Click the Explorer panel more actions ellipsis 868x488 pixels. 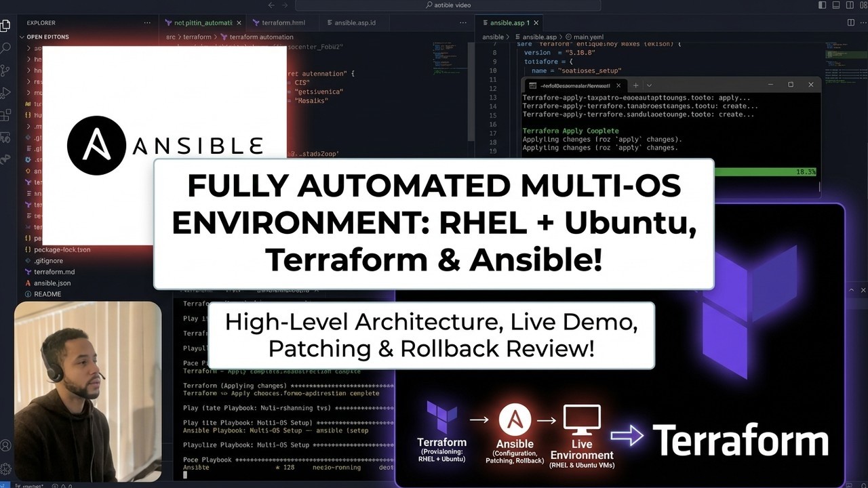[147, 22]
